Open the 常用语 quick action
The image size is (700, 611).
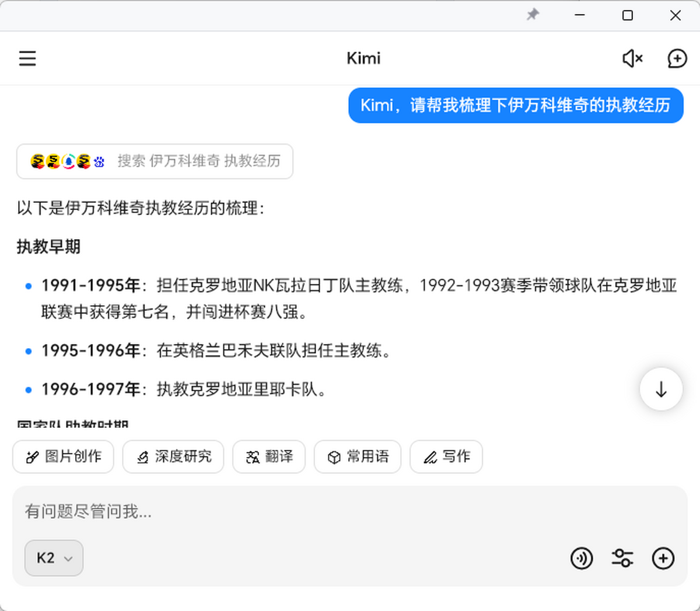358,457
